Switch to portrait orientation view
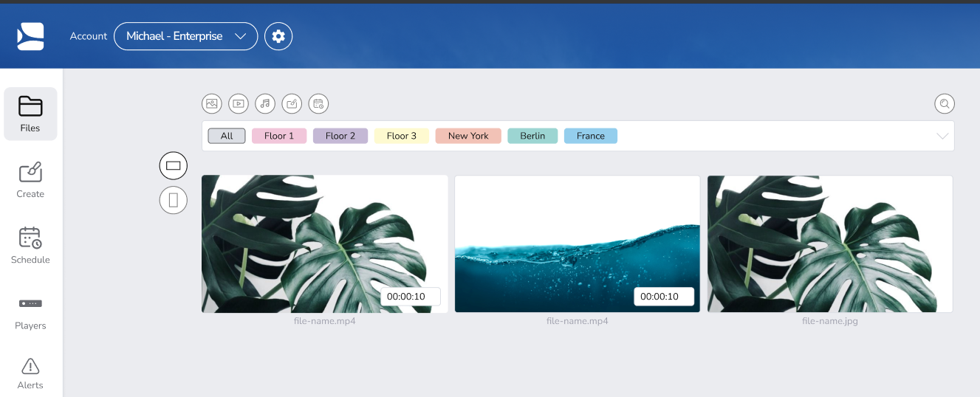The height and width of the screenshot is (397, 980). (174, 200)
